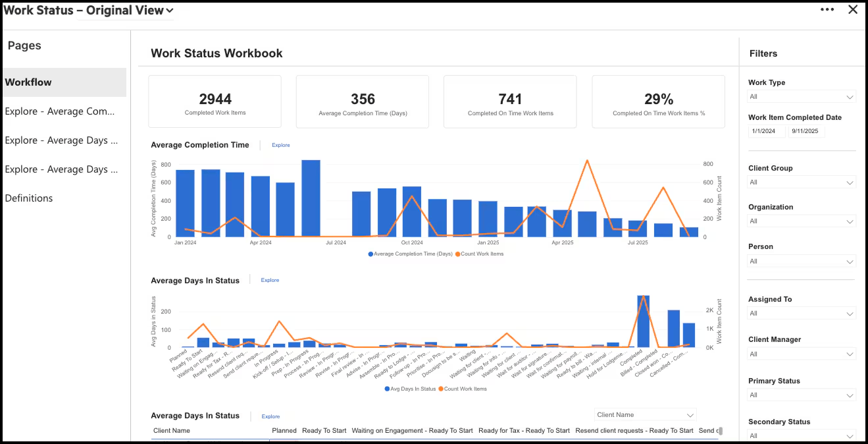Click the Ready To Start column header
This screenshot has height=444, width=868.
pos(324,431)
